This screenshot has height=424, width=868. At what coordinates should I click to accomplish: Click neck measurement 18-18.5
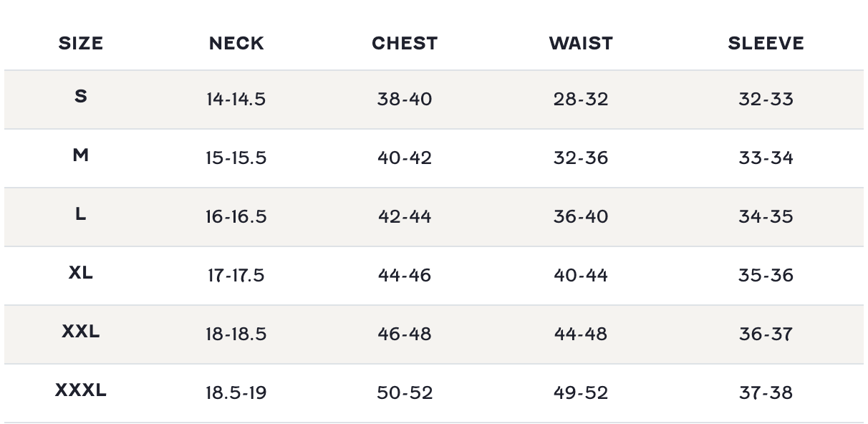pyautogui.click(x=236, y=334)
